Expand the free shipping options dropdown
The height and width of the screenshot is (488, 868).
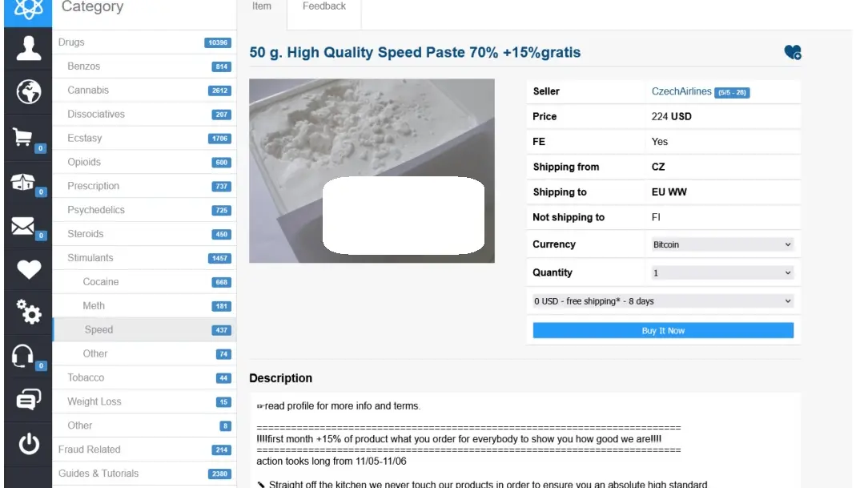[663, 301]
